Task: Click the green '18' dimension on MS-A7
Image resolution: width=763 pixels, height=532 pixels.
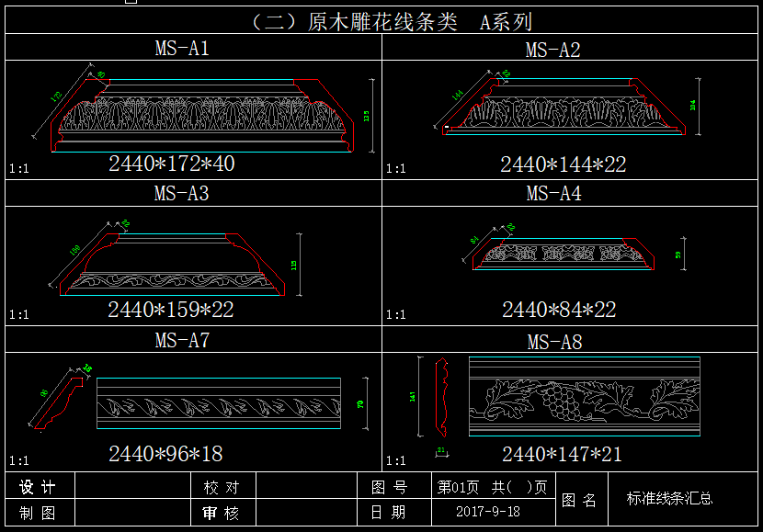Action: click(x=87, y=368)
